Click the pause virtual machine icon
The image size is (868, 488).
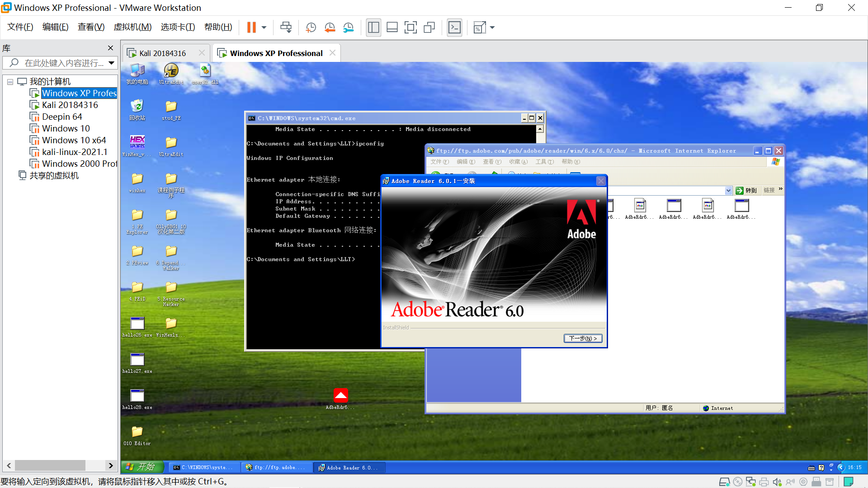[251, 28]
